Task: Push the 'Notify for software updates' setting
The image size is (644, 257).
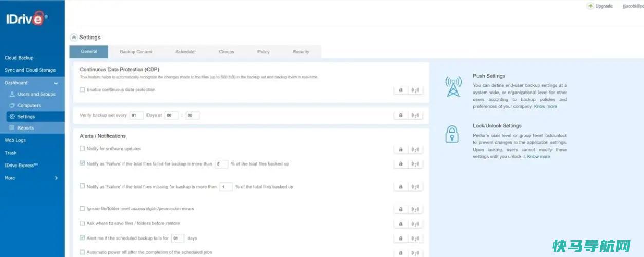Action: [x=415, y=149]
